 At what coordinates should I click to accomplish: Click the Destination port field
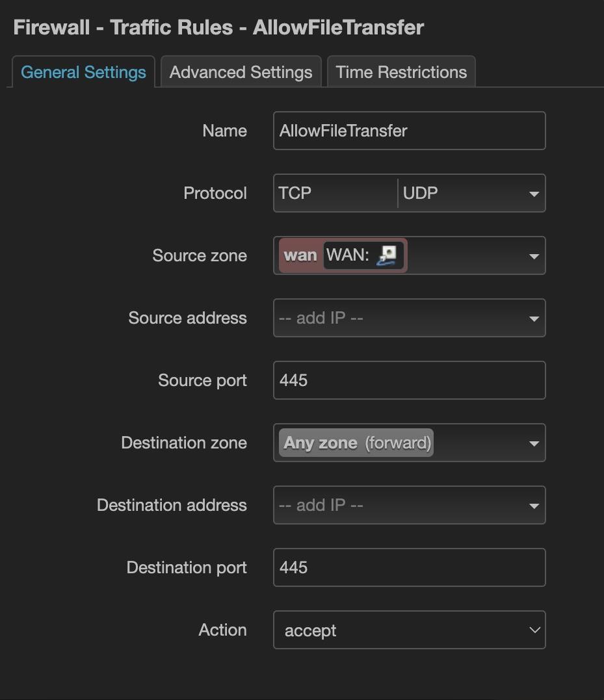pos(409,567)
